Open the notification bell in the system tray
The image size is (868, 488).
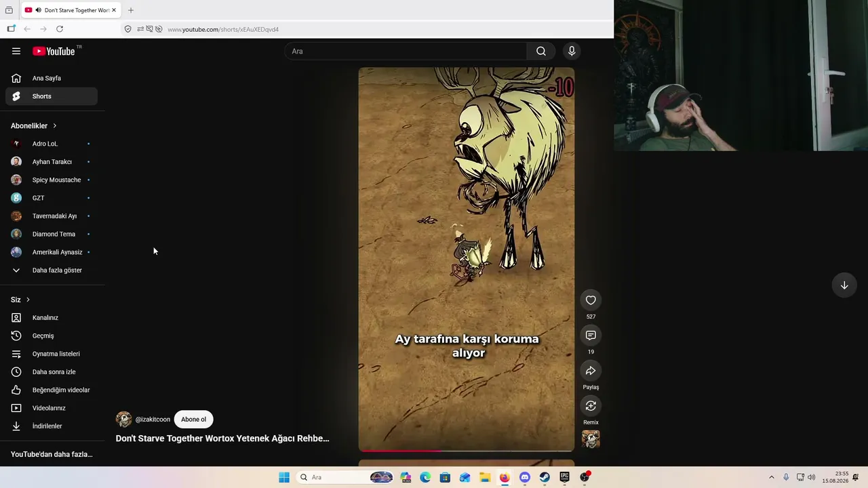[856, 477]
